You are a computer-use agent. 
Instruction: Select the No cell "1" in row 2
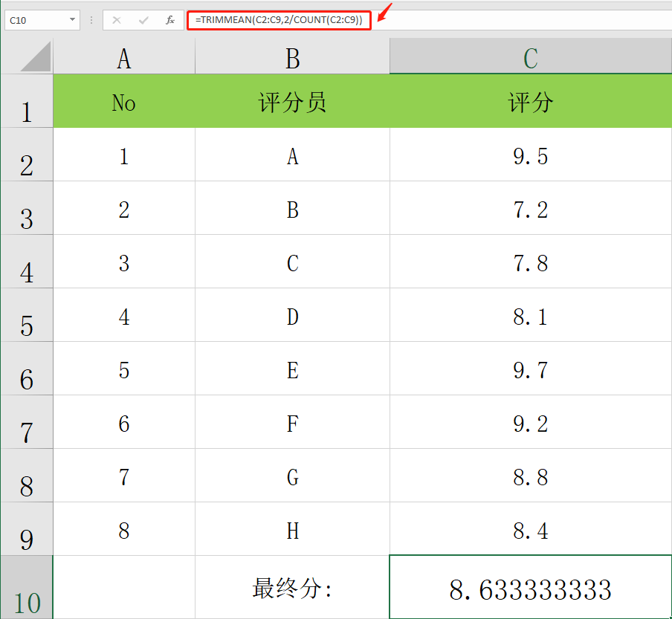pos(124,155)
